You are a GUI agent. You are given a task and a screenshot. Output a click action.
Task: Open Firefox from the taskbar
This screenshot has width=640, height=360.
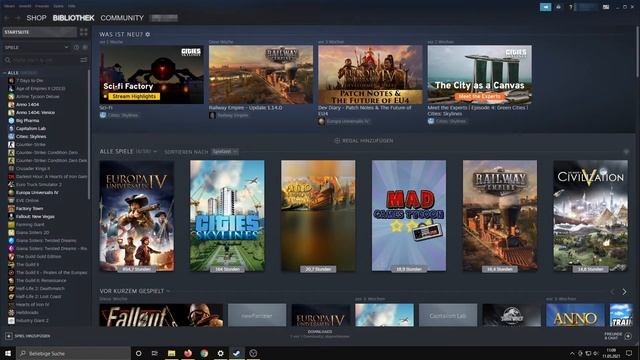click(188, 353)
